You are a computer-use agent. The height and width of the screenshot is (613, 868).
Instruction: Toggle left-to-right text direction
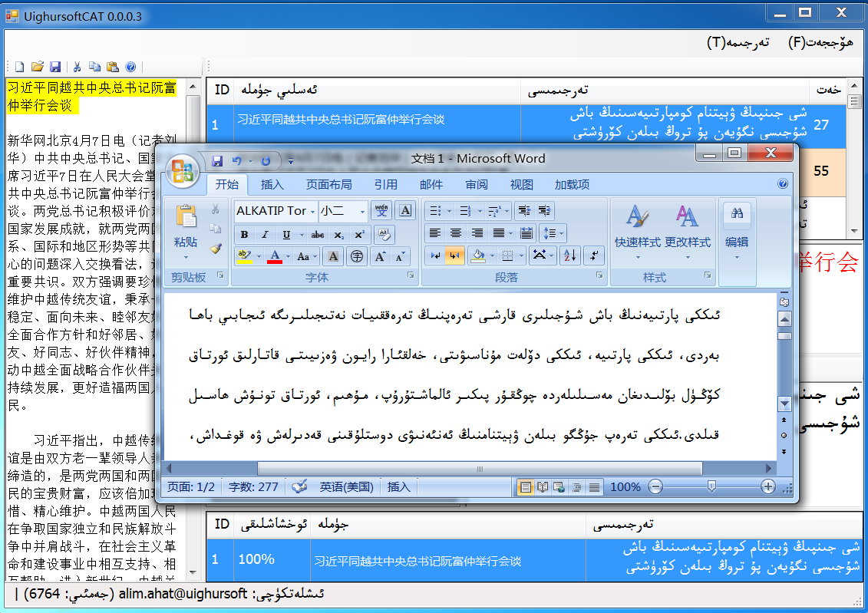pyautogui.click(x=435, y=255)
